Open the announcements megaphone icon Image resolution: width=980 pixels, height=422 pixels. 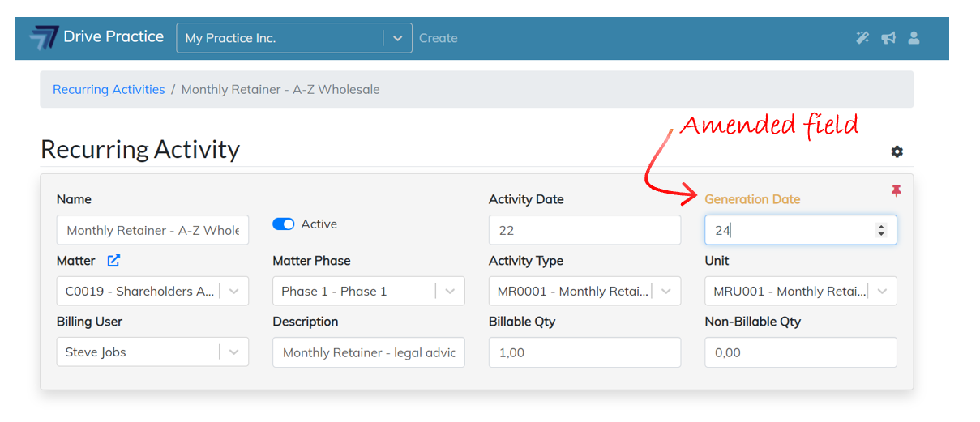click(888, 37)
